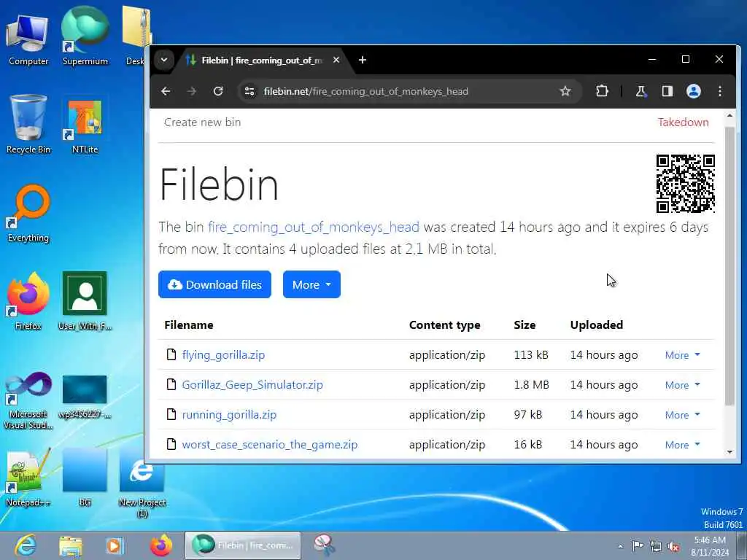The image size is (747, 560).
Task: Open the Chrome Labs flask icon
Action: (x=640, y=91)
